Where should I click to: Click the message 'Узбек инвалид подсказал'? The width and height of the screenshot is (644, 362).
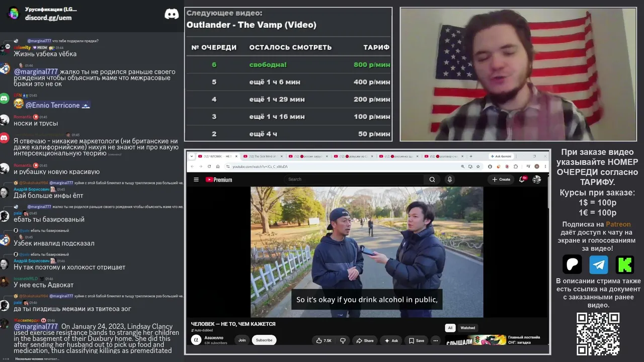[54, 243]
